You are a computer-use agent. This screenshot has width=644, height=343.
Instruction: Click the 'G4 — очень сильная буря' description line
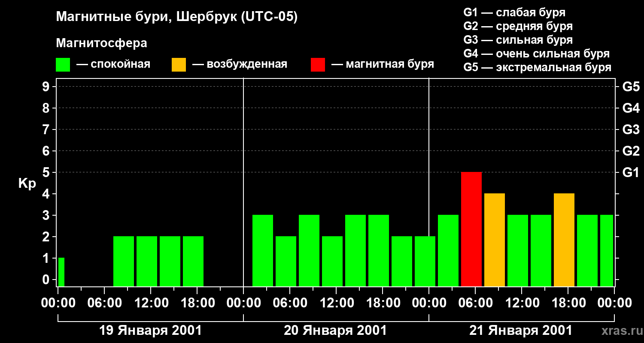click(537, 54)
